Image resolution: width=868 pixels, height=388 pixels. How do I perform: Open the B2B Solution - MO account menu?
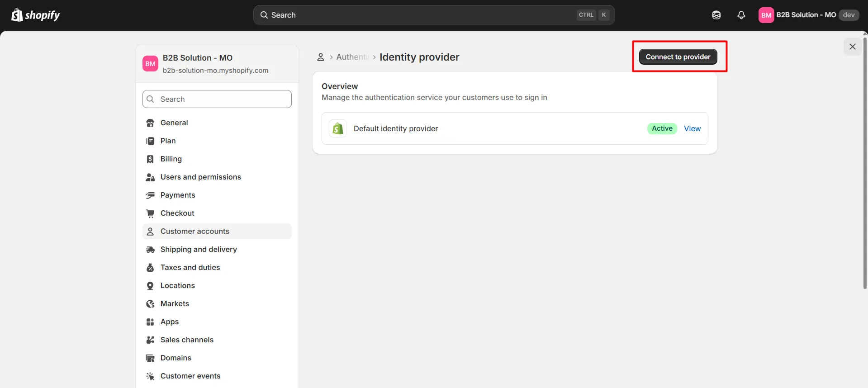coord(808,15)
